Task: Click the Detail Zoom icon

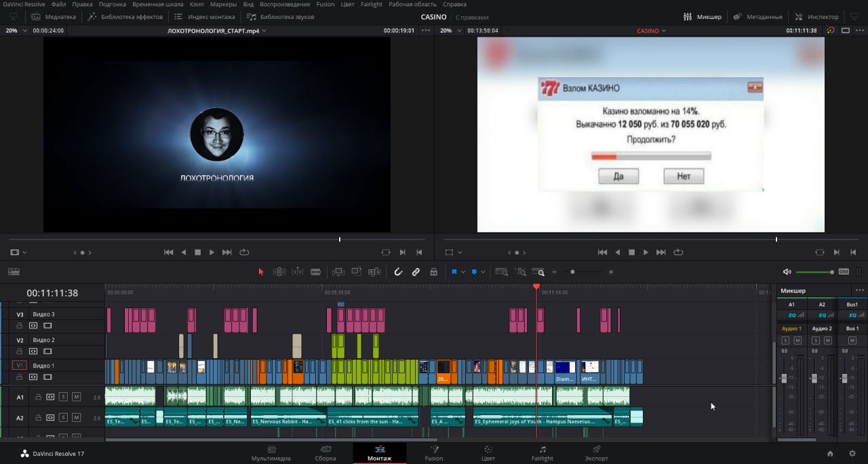Action: tap(521, 271)
